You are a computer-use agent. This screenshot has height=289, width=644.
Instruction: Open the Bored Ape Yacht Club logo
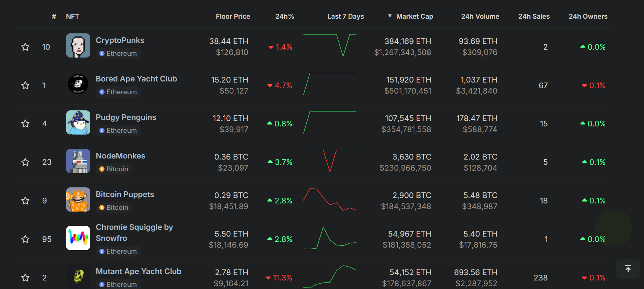(x=78, y=84)
